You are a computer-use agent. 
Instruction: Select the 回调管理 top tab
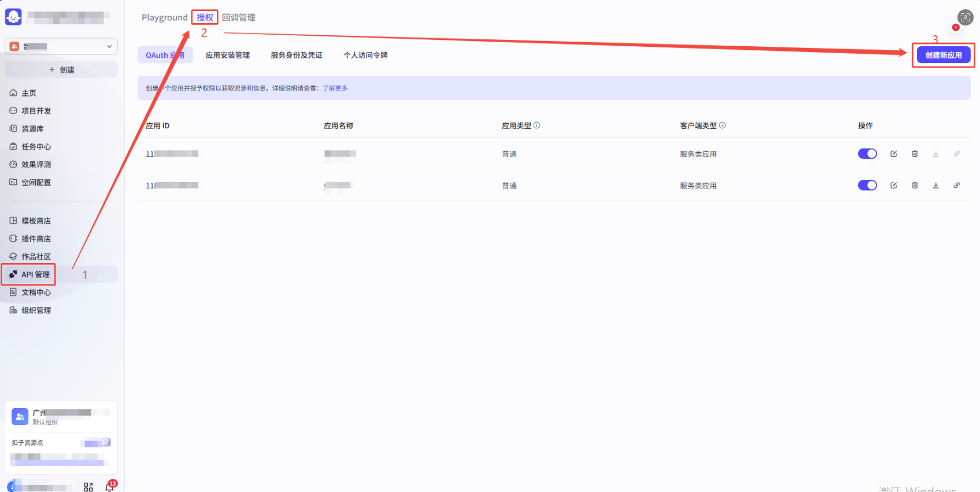pos(239,18)
